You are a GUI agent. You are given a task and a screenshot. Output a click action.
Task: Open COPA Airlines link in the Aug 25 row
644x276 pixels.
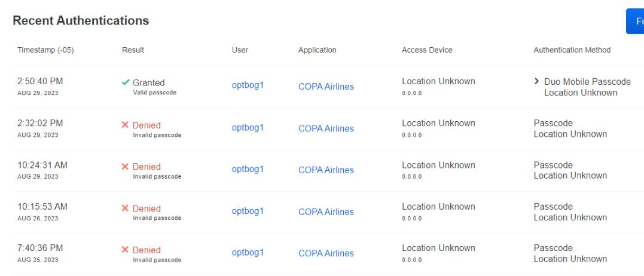[326, 253]
